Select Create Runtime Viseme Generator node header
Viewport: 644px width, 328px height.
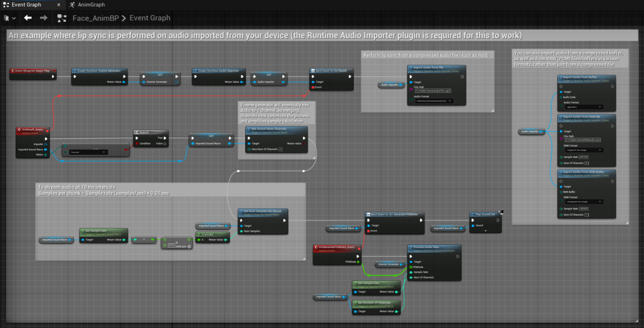point(99,71)
